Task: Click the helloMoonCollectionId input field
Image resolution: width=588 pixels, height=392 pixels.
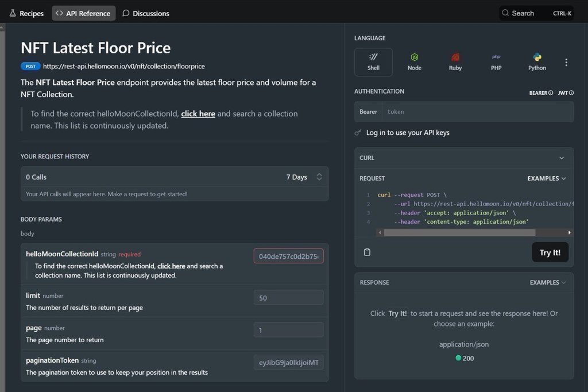Action: [288, 257]
